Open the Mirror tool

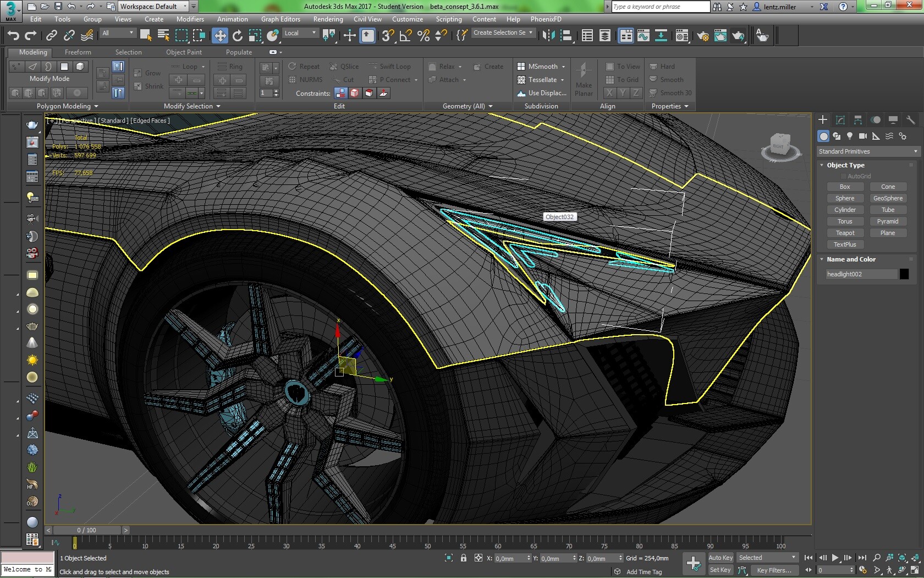(548, 36)
